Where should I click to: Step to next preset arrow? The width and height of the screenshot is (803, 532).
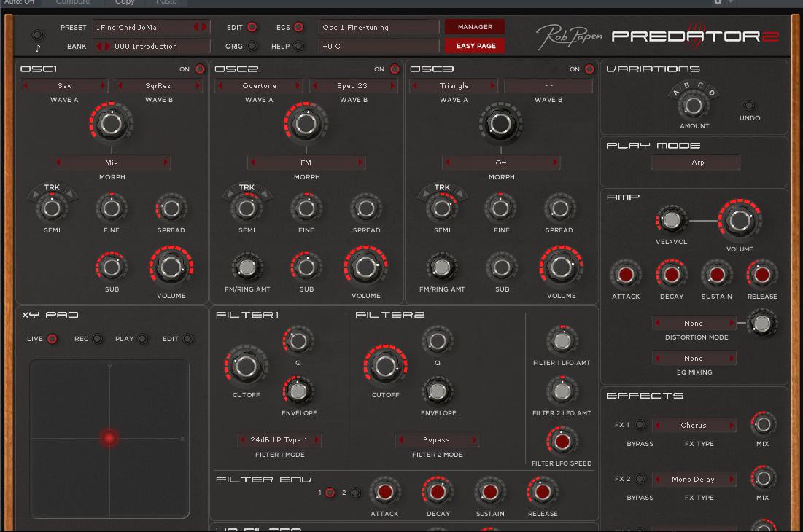[205, 27]
